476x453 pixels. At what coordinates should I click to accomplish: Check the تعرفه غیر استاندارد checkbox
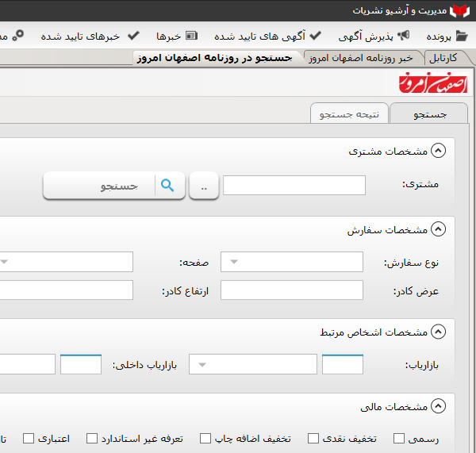92,439
